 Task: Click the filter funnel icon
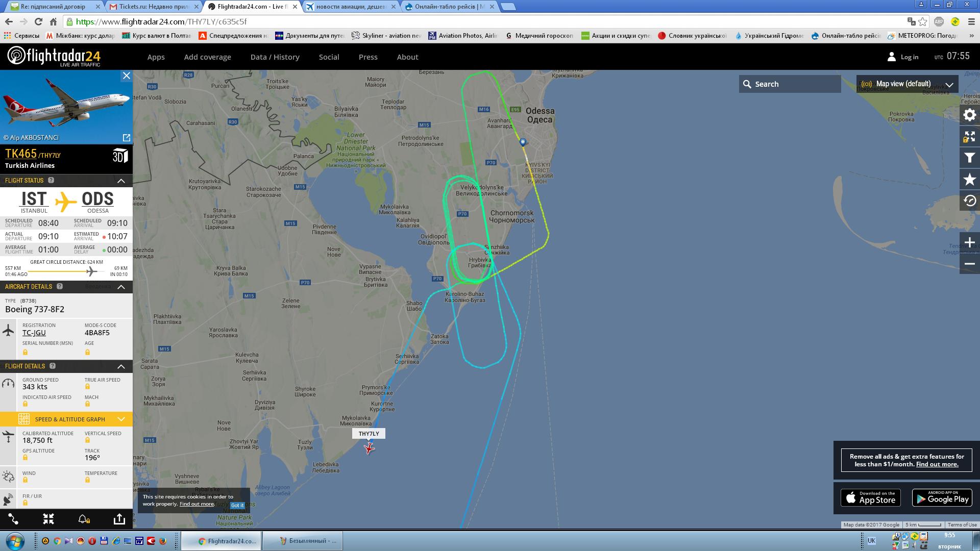click(969, 158)
